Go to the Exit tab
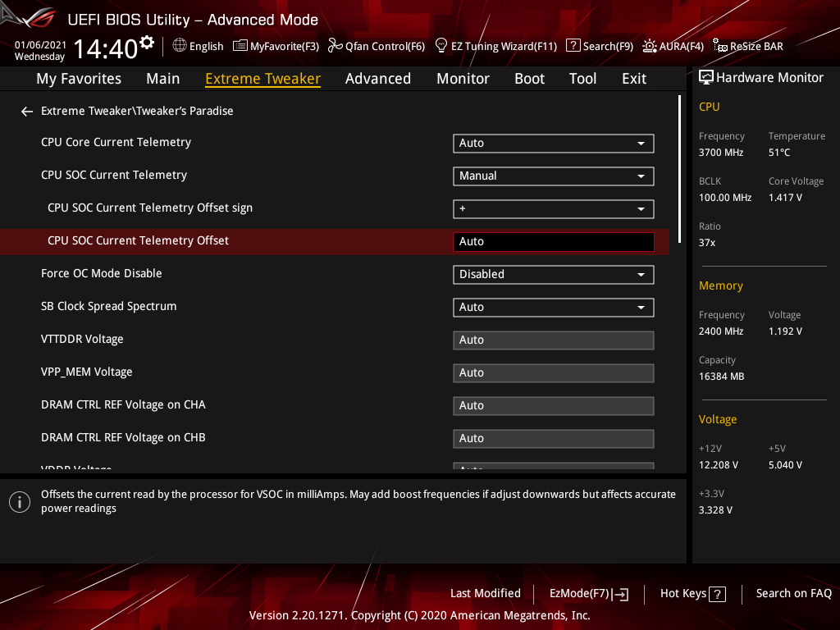Screen dimensions: 840x630 coord(634,79)
